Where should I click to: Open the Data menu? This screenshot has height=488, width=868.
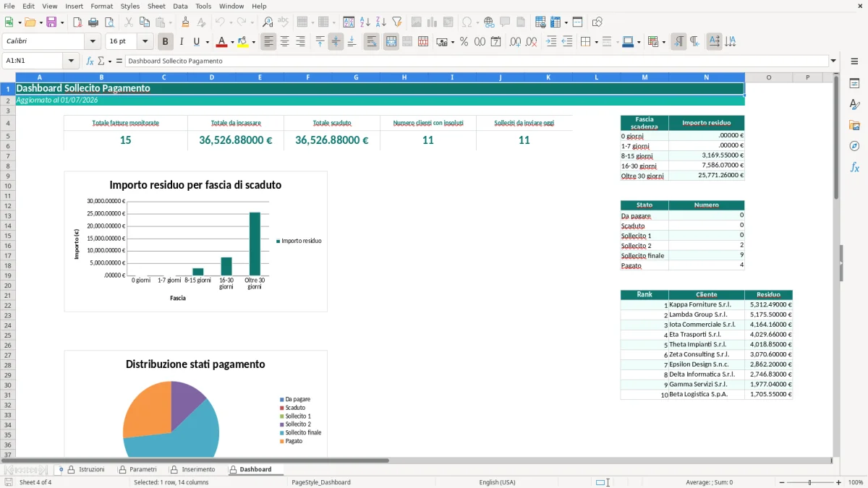tap(180, 6)
